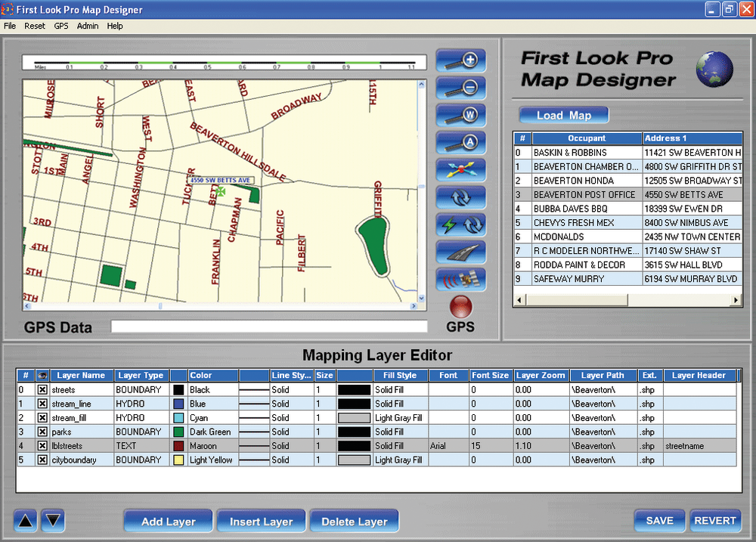Image resolution: width=756 pixels, height=542 pixels.
Task: Toggle the cityboundary layer checkbox
Action: pos(42,460)
